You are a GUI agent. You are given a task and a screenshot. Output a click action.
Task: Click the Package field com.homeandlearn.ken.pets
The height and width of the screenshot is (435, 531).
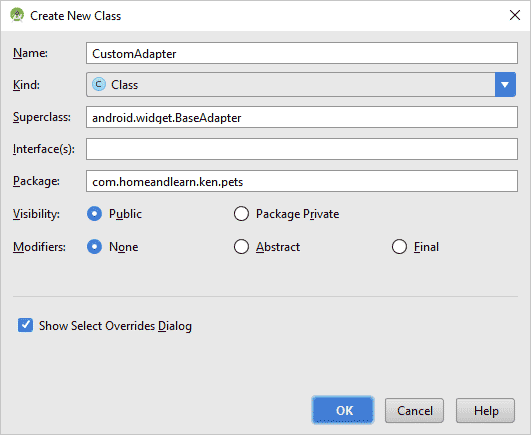click(302, 181)
